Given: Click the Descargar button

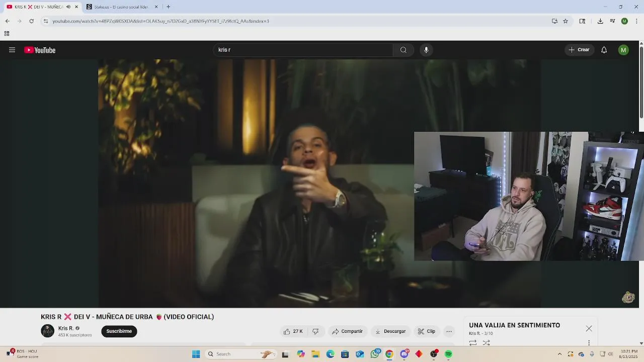Looking at the screenshot, I should [x=390, y=331].
